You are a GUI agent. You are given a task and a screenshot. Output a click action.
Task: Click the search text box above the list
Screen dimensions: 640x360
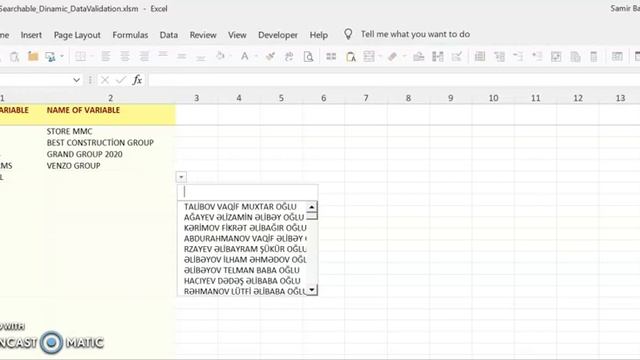(x=247, y=192)
